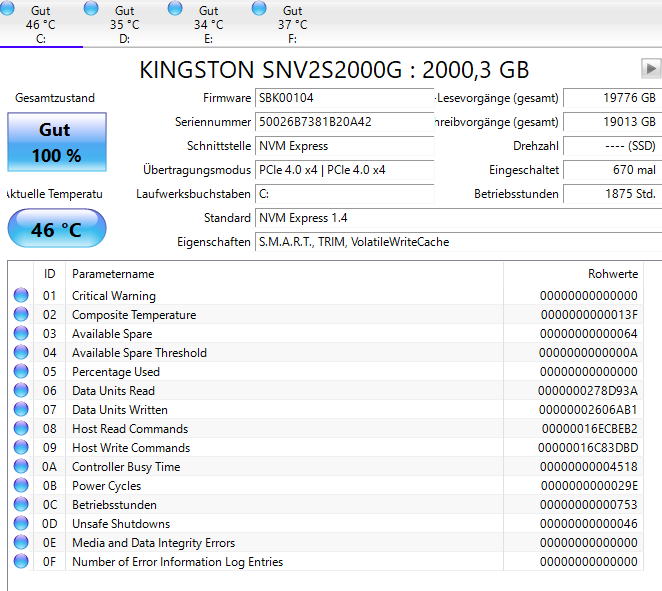662x591 pixels.
Task: Select the C: drive tab at 46 °C
Action: click(x=41, y=24)
